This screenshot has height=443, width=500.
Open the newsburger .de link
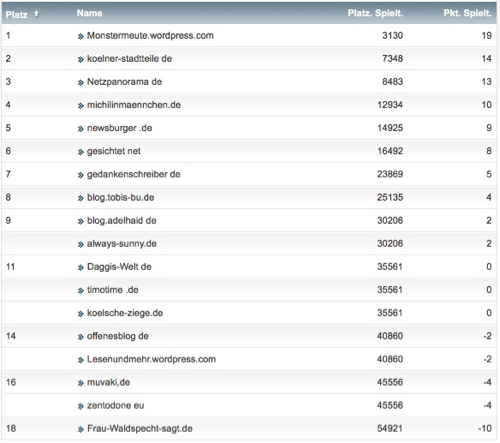pyautogui.click(x=119, y=128)
